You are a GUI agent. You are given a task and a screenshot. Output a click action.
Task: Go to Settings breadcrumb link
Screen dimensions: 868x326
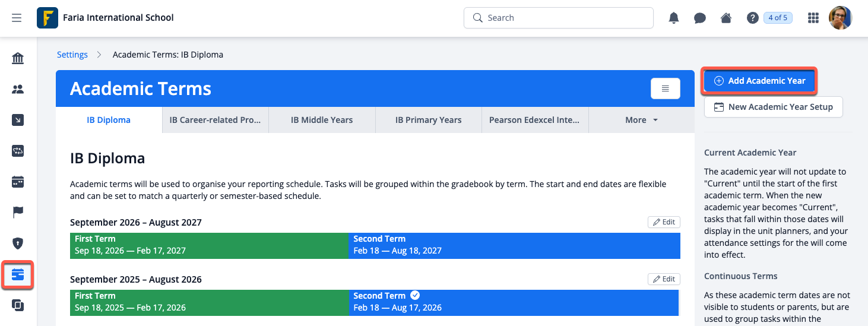pos(72,55)
